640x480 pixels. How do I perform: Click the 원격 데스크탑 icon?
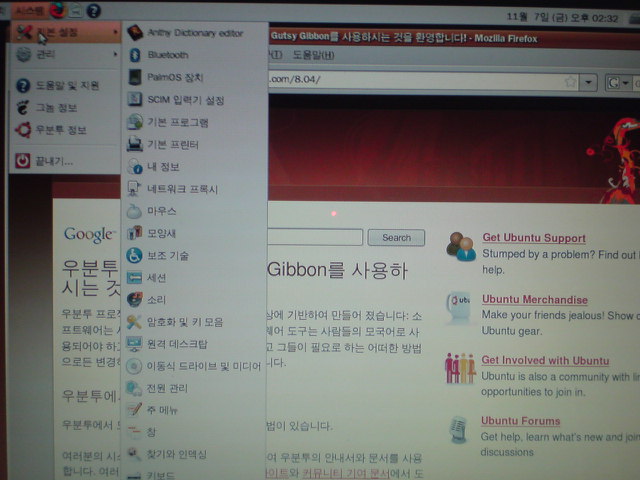[134, 344]
